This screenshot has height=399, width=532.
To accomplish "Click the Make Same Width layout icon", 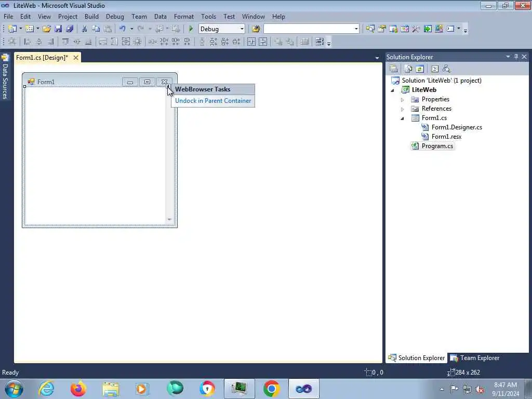I will pos(103,42).
